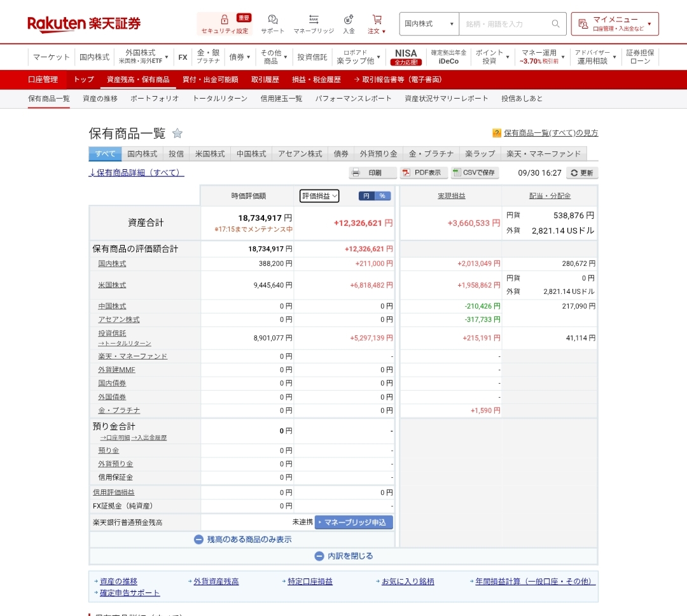The height and width of the screenshot is (616, 687).
Task: Click the Money Bridge bank icon
Action: tap(314, 20)
